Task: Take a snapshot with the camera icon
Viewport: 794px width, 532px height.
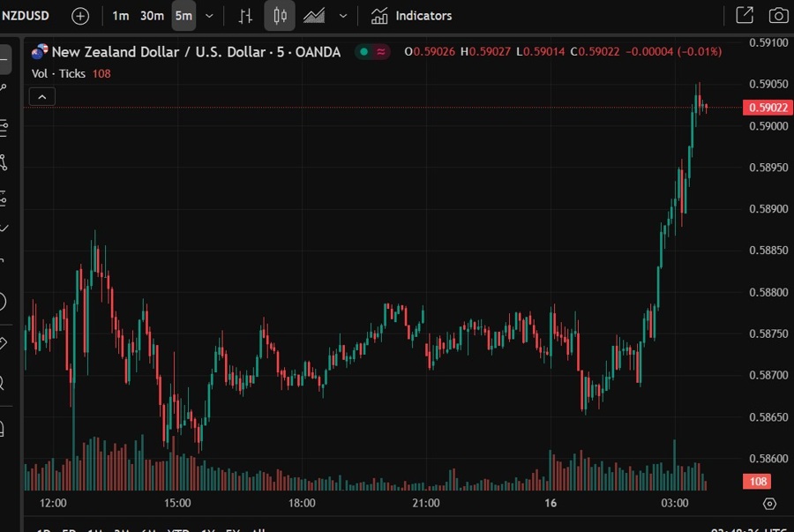Action: (778, 16)
